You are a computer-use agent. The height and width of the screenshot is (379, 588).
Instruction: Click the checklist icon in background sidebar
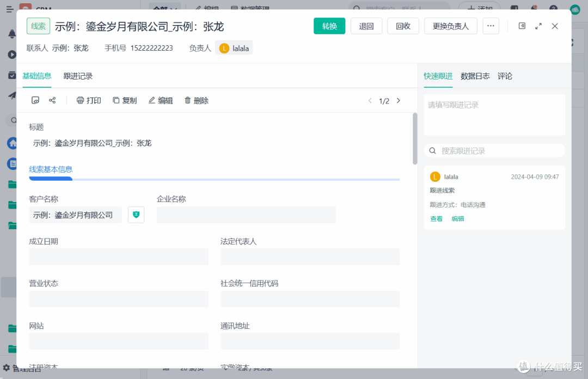12,75
